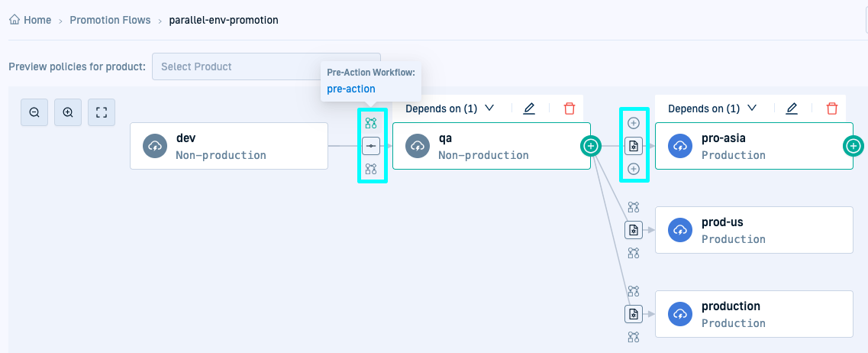Delete the pro-asia environment with trash icon
868x353 pixels.
(832, 108)
